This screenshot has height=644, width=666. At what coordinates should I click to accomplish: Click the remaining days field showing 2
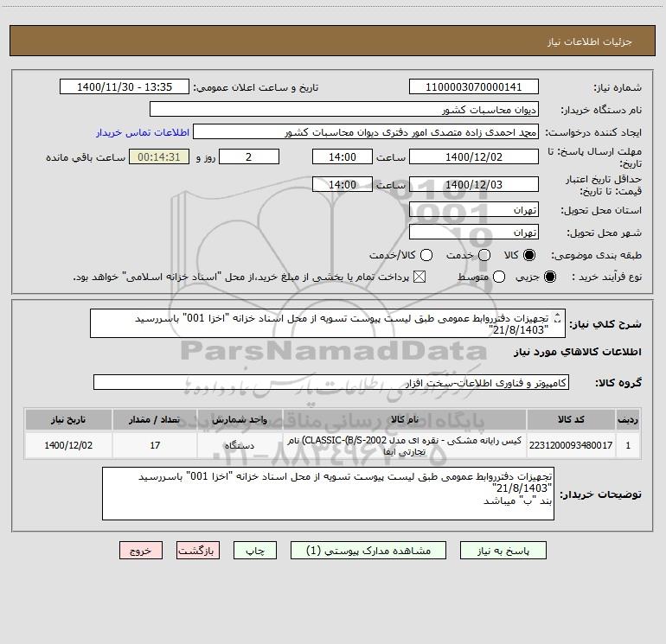pos(249,156)
